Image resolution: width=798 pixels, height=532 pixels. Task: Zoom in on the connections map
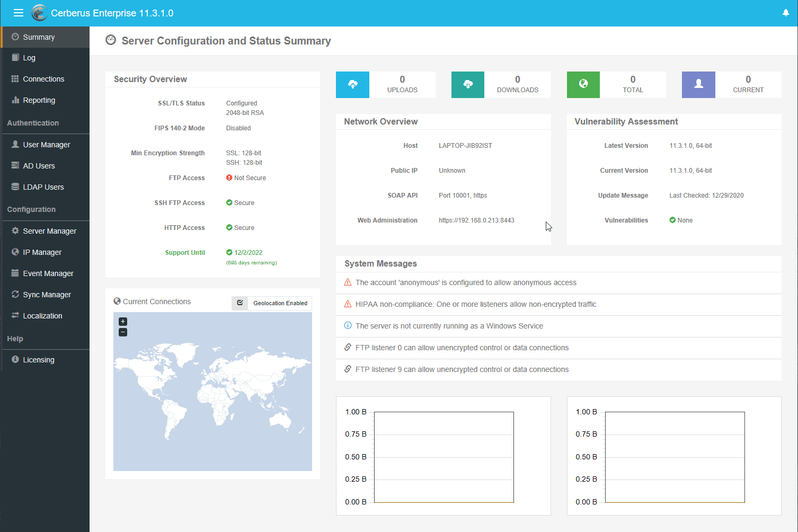(x=123, y=322)
